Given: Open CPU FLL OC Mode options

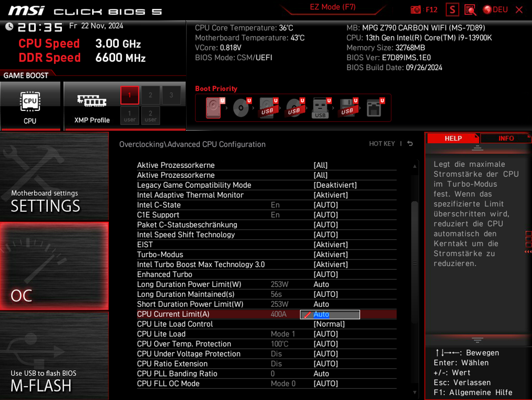Looking at the screenshot, I should point(326,384).
